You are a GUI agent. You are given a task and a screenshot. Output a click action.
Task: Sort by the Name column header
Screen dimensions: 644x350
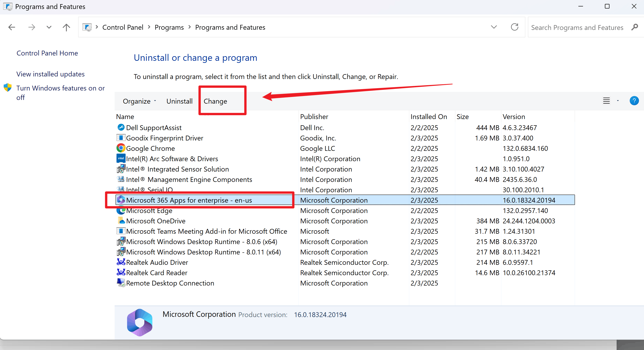[207, 117]
